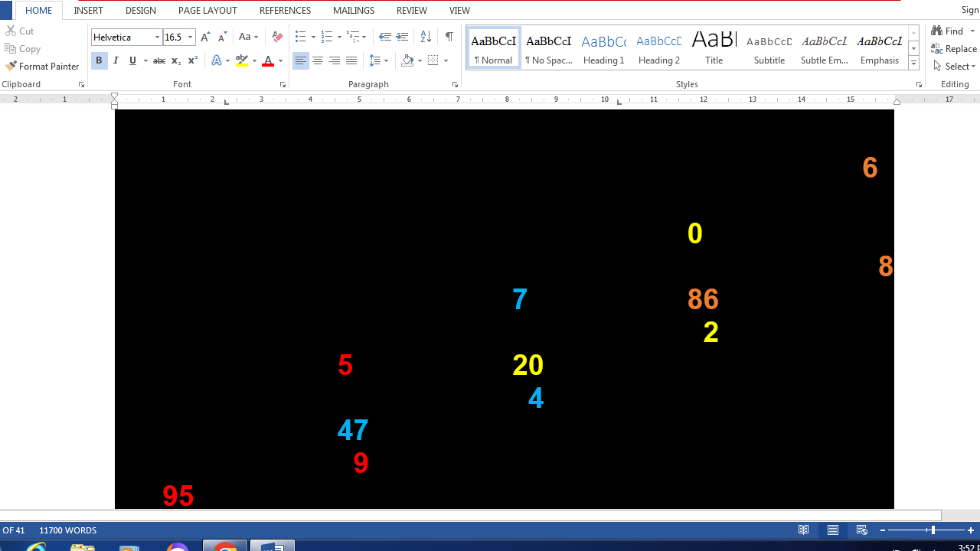Clear all formatting
This screenshot has width=980, height=551.
click(x=277, y=37)
